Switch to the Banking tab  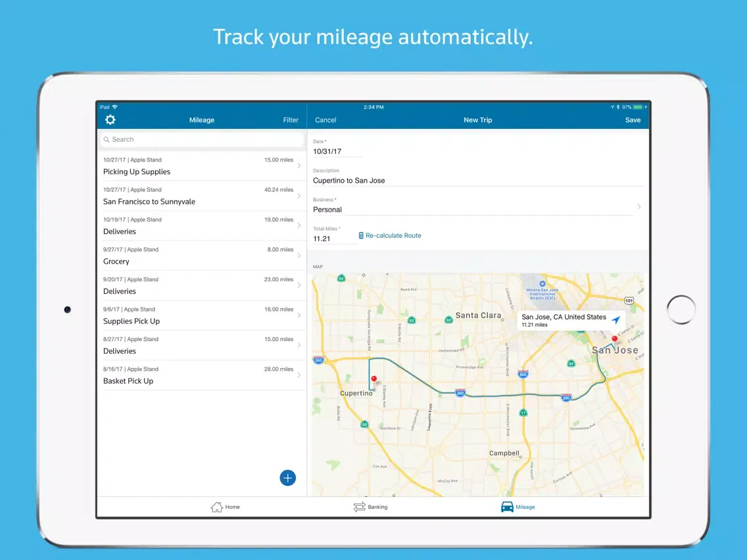pos(370,507)
